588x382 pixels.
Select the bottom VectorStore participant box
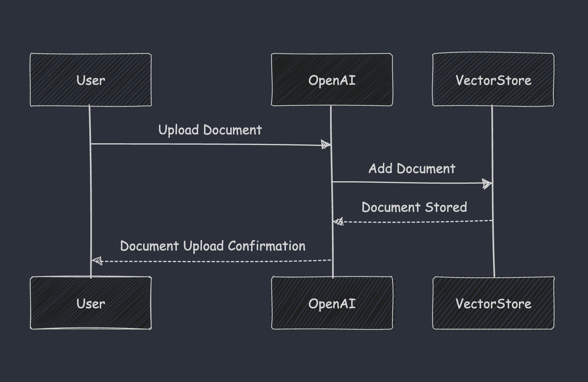point(493,303)
